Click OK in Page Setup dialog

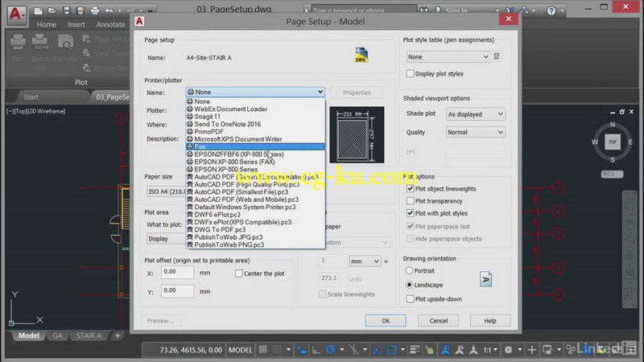tap(386, 320)
